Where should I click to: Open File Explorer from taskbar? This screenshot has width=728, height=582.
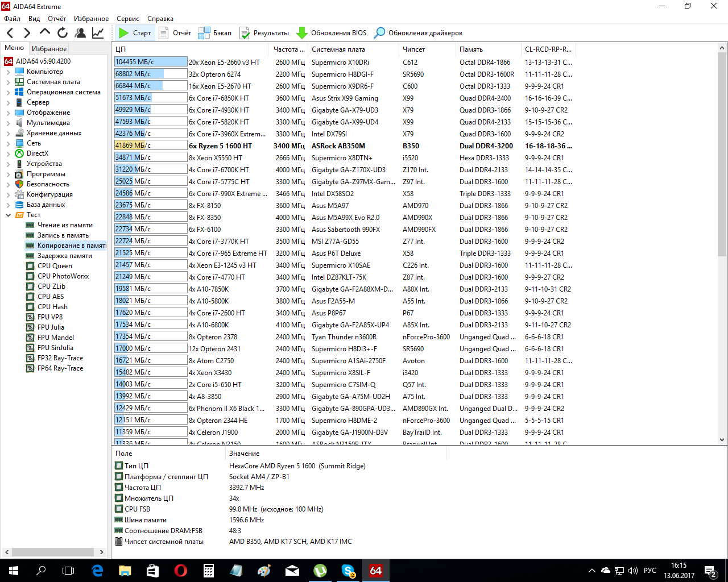125,571
